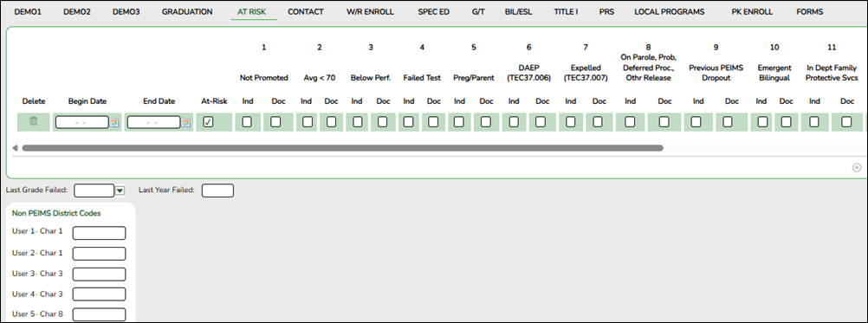The image size is (868, 323).
Task: Open the FORMS tab
Action: 809,11
